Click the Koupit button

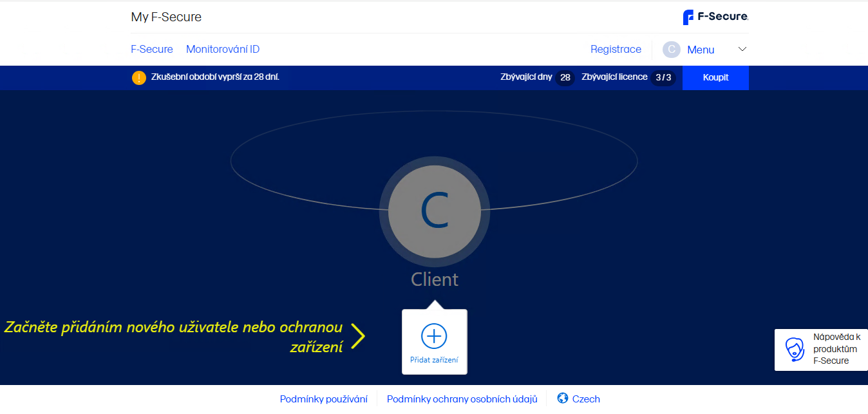(715, 77)
